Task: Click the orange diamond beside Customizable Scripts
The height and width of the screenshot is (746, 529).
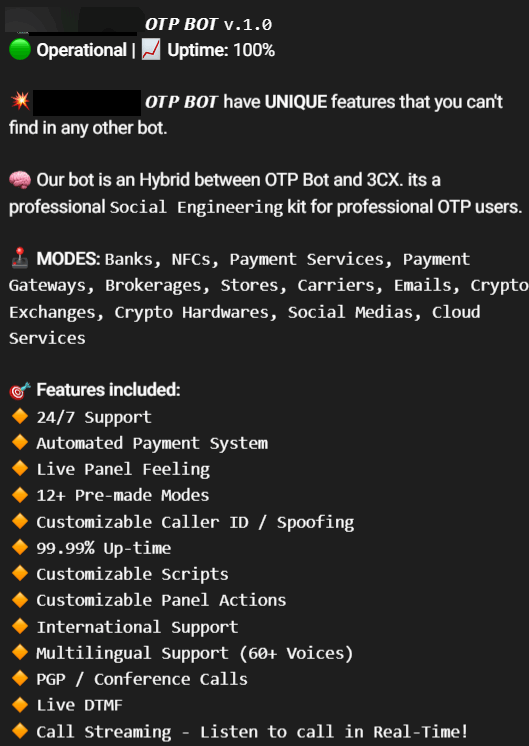Action: pos(20,573)
